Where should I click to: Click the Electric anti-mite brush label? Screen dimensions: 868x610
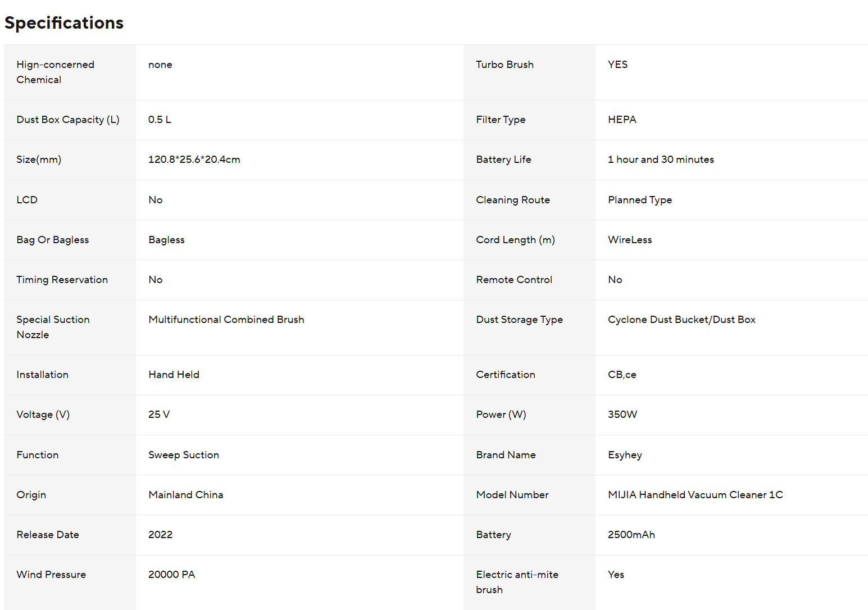click(x=517, y=582)
